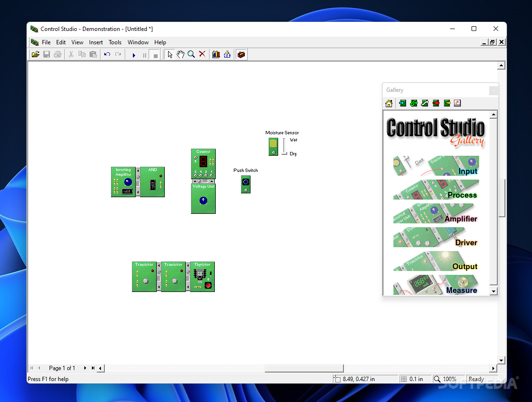532x402 pixels.
Task: Go to previous page button
Action: (x=39, y=368)
